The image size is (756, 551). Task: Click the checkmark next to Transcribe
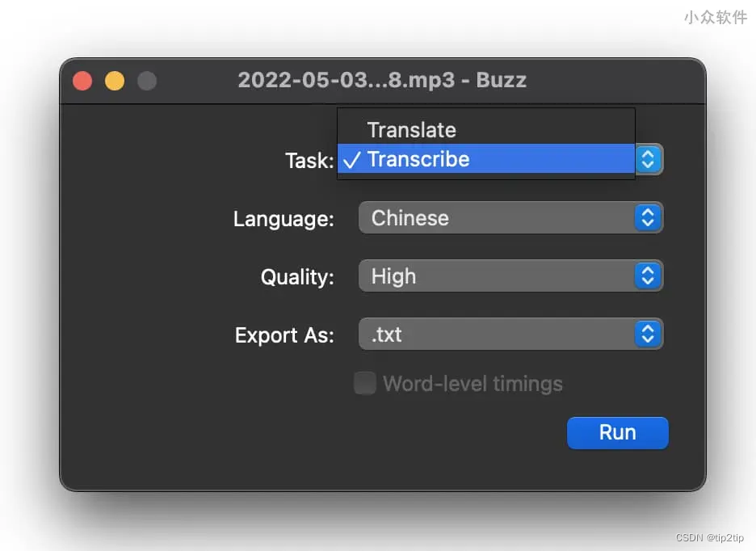pos(351,159)
